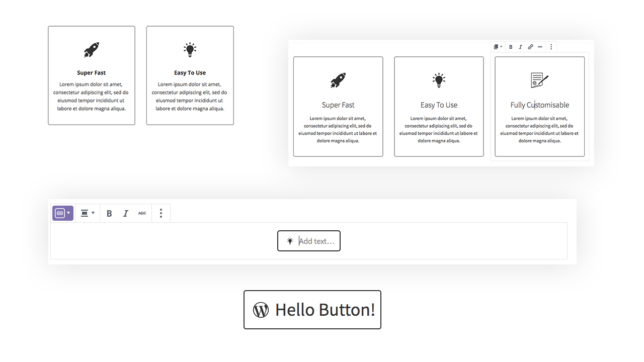644x362 pixels.
Task: Click the document-and-pen icon in Fully Customisable card
Action: [x=539, y=80]
